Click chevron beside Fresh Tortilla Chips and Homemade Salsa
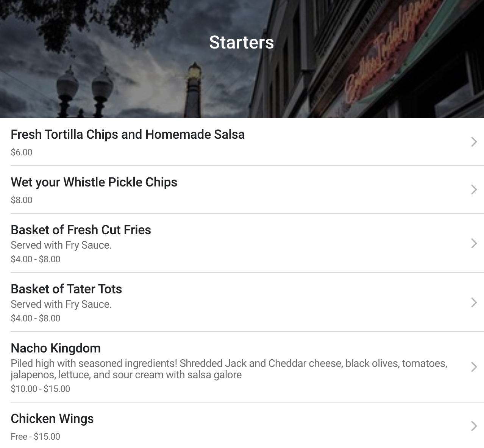The width and height of the screenshot is (484, 448). (474, 142)
